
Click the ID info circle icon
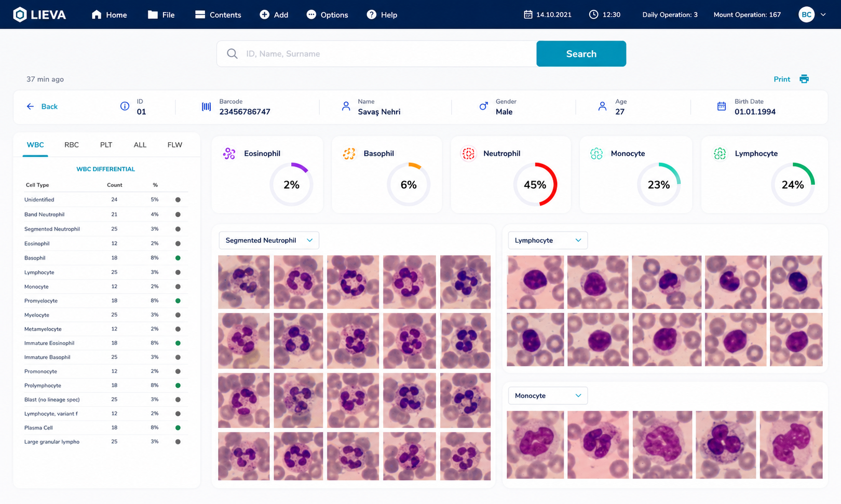click(x=125, y=106)
